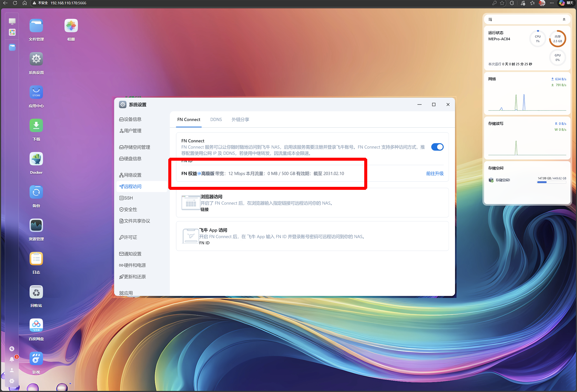
Task: Click the notification bell in left dock
Action: pos(12,359)
